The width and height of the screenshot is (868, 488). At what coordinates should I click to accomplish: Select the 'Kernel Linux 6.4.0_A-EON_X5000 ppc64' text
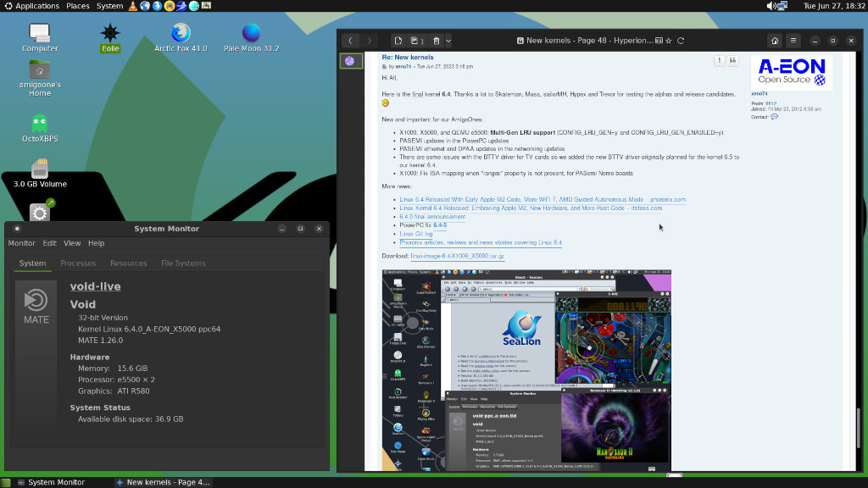point(149,329)
